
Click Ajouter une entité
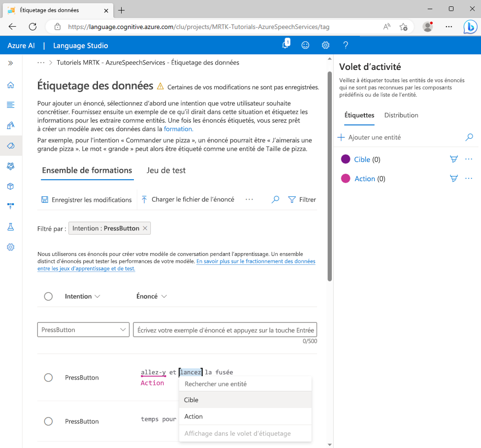click(x=369, y=137)
